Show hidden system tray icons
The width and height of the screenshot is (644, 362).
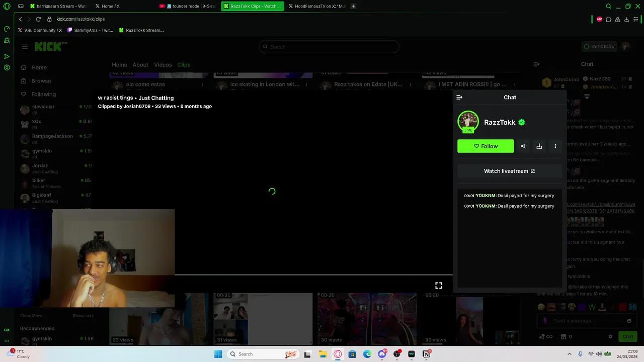[570, 354]
